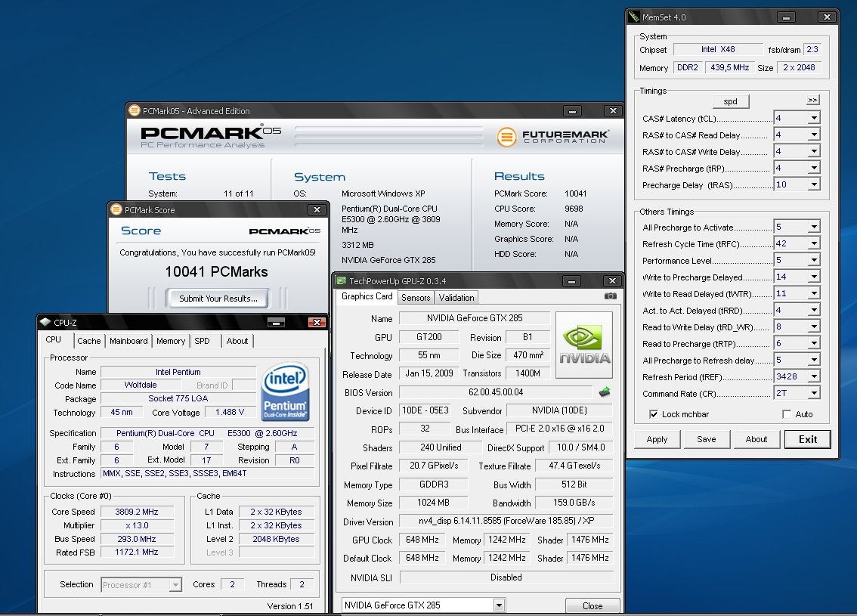This screenshot has height=616, width=857.
Task: Open RAS# to CAS# Read Delay dropdown
Action: (814, 135)
